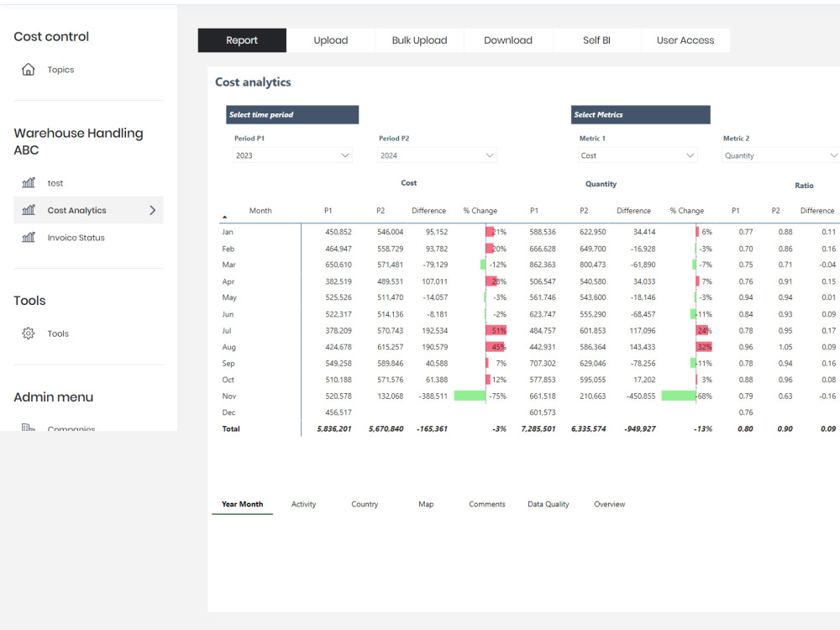Click the chart icon beside Cost Analytics
Image resolution: width=840 pixels, height=630 pixels.
29,210
